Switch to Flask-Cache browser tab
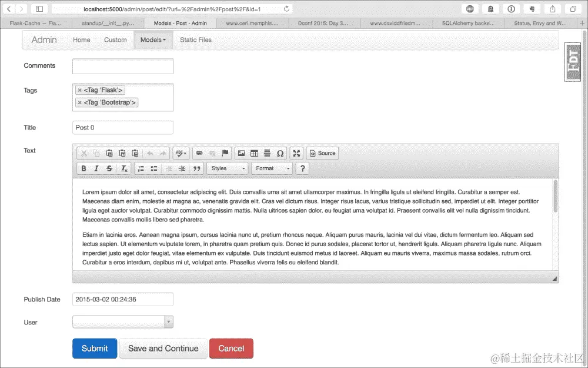 (35, 24)
